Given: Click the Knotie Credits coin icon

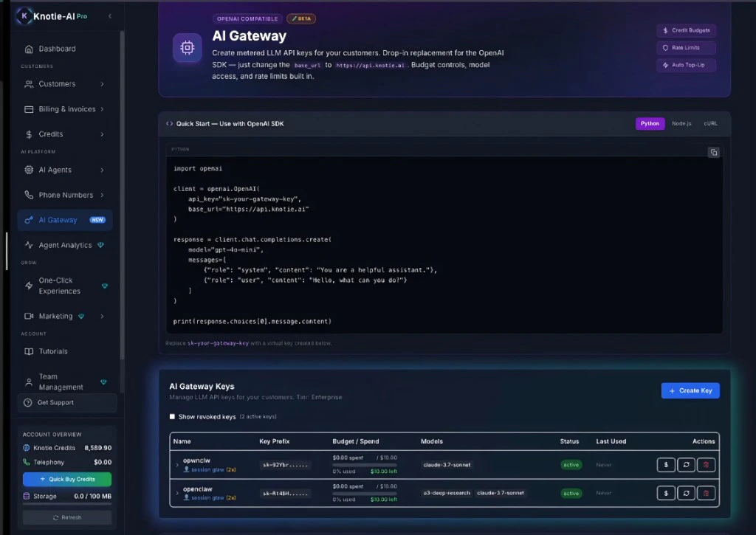Looking at the screenshot, I should (27, 448).
